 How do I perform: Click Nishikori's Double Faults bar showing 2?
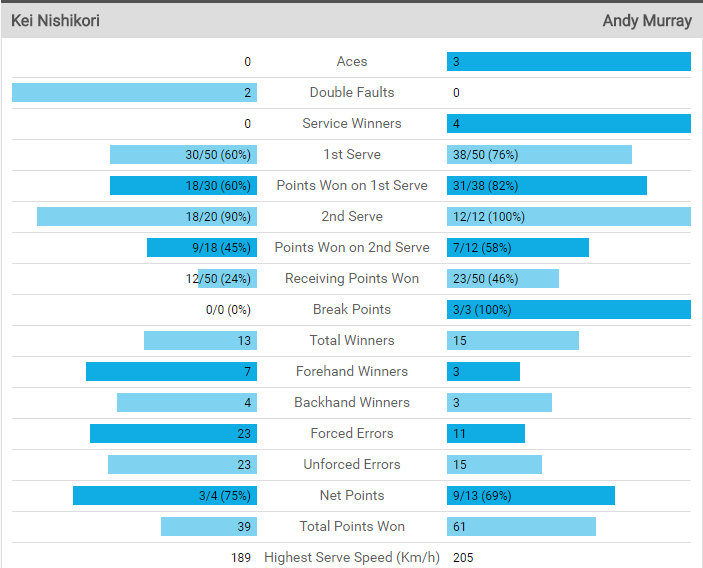(134, 93)
